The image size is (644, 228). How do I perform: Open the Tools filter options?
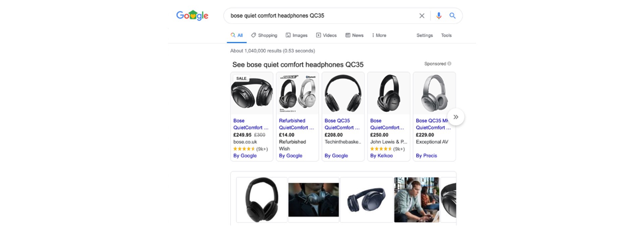point(446,35)
